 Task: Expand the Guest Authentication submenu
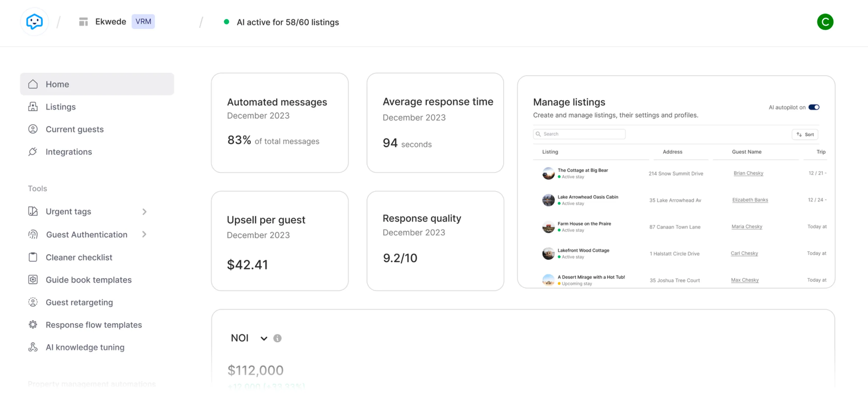144,234
